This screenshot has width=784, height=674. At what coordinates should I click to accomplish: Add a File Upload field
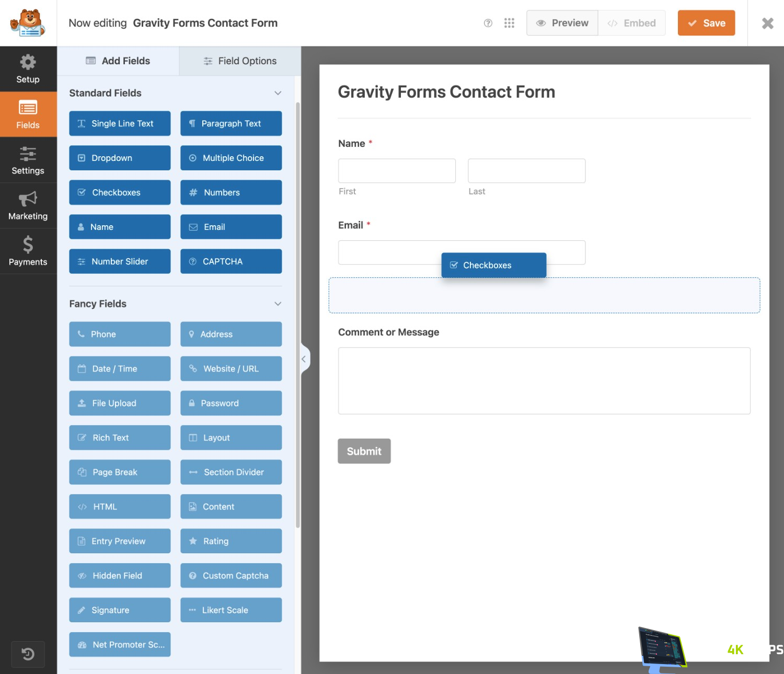120,403
